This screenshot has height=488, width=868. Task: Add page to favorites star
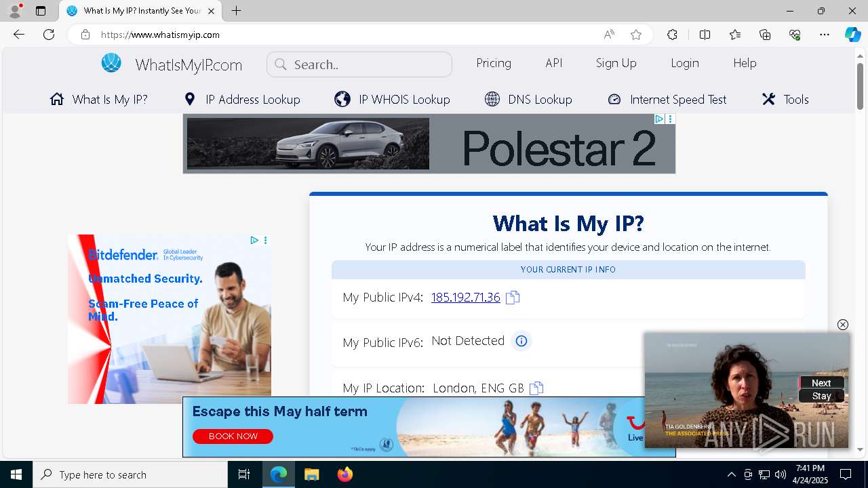tap(635, 35)
